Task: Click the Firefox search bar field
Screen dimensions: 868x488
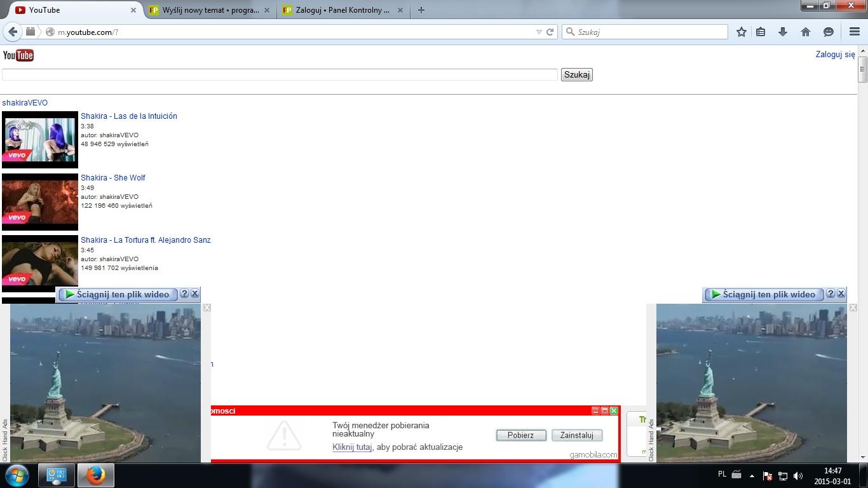Action: [645, 32]
